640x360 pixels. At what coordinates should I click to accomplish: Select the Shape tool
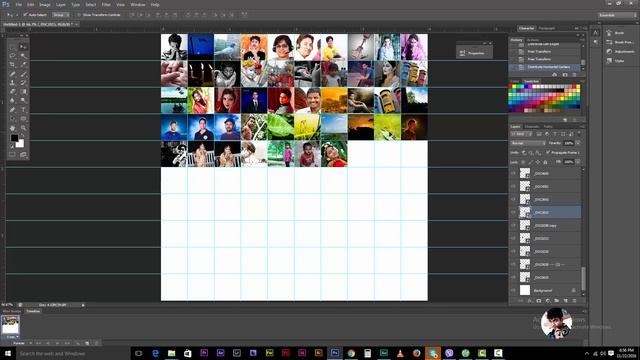point(23,119)
